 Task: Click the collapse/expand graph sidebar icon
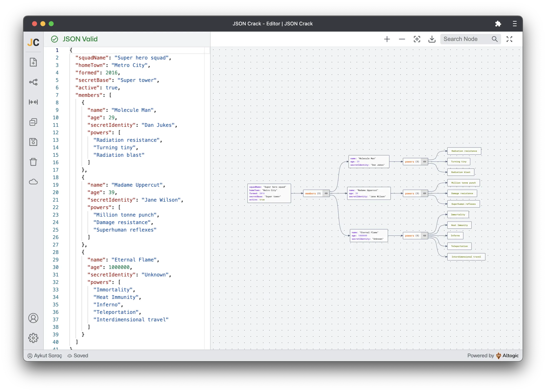33,102
